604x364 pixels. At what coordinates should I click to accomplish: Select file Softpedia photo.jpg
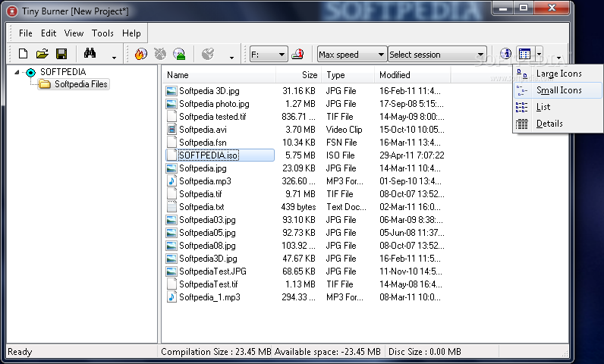coord(214,104)
